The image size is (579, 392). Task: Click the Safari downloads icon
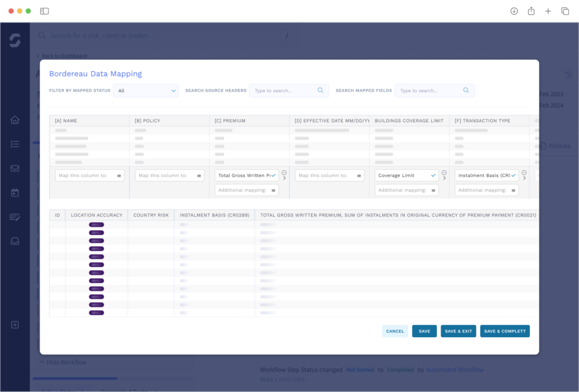click(x=514, y=11)
